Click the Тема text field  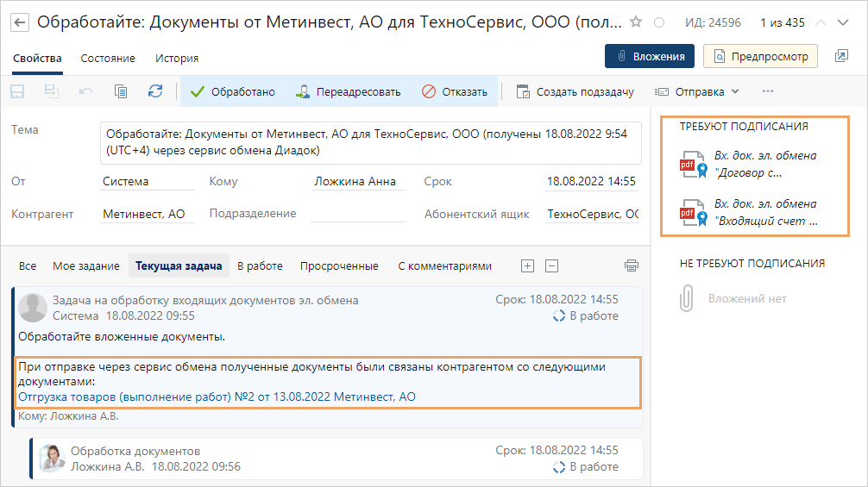tap(370, 142)
